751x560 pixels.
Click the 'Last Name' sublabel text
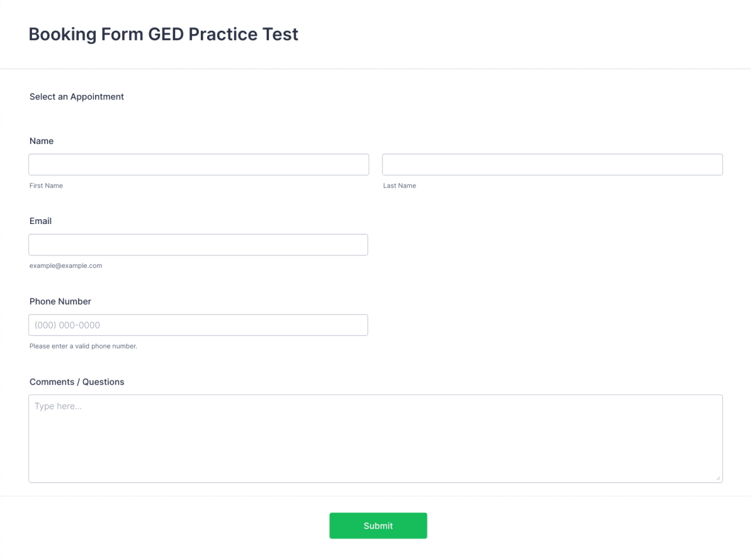coord(399,186)
